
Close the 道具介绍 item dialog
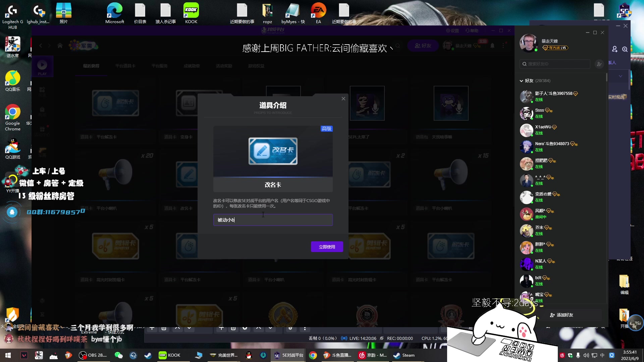[x=343, y=99]
